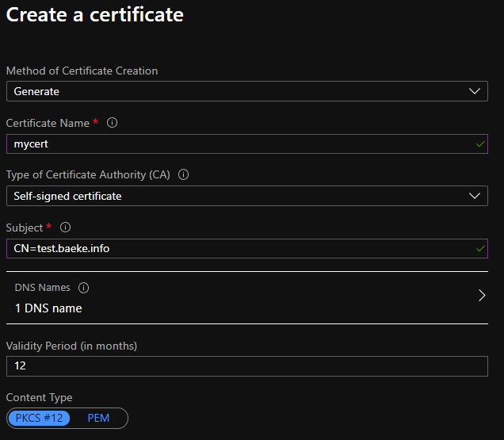Click the info icon beside Certificate Name
The width and height of the screenshot is (504, 440).
click(112, 123)
